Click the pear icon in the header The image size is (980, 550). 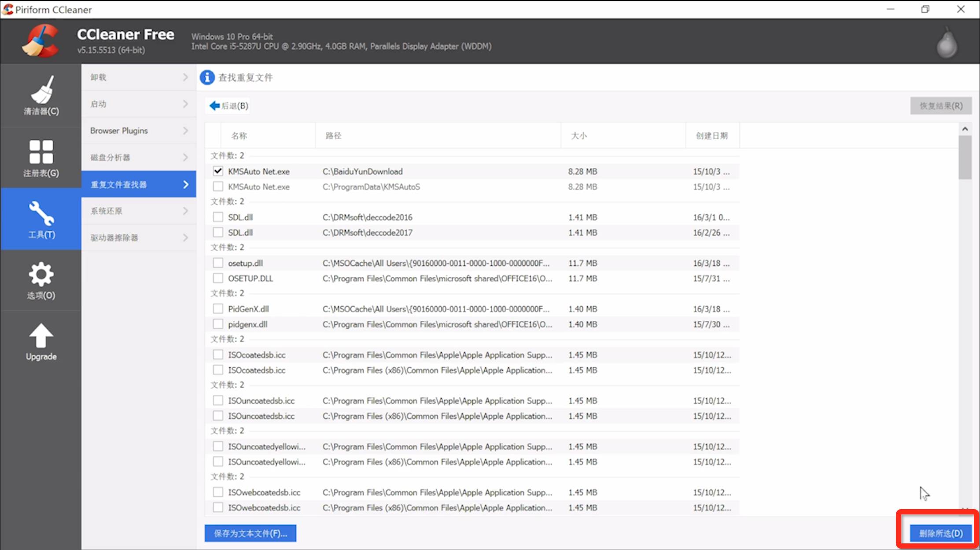click(947, 42)
